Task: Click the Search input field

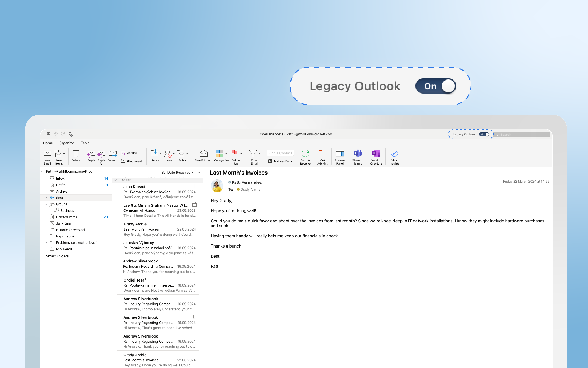Action: [x=521, y=134]
